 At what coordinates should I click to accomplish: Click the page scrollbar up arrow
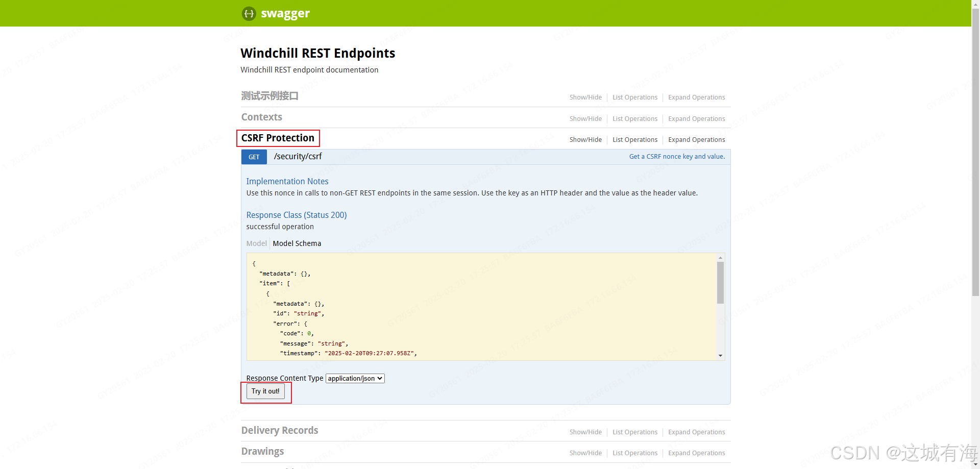click(x=975, y=4)
